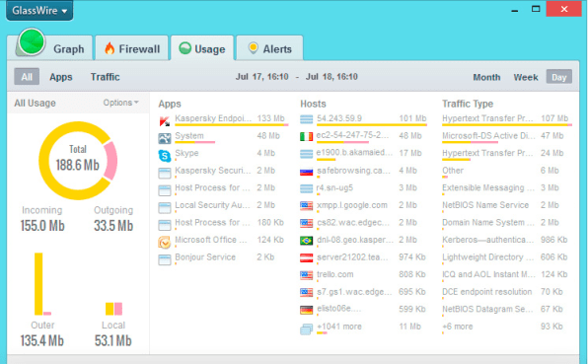Click the host icon for 54.243.59.9
This screenshot has height=364, width=588.
(x=307, y=119)
